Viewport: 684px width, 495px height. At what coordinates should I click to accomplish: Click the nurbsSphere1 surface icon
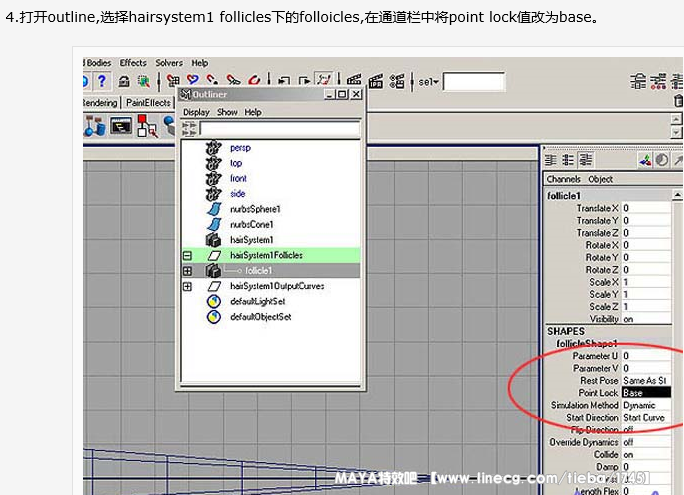click(213, 209)
